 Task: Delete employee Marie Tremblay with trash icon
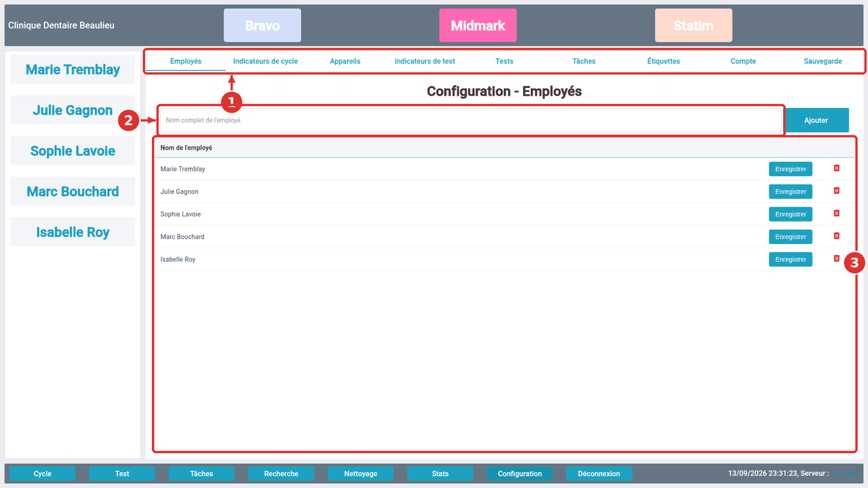coord(837,168)
